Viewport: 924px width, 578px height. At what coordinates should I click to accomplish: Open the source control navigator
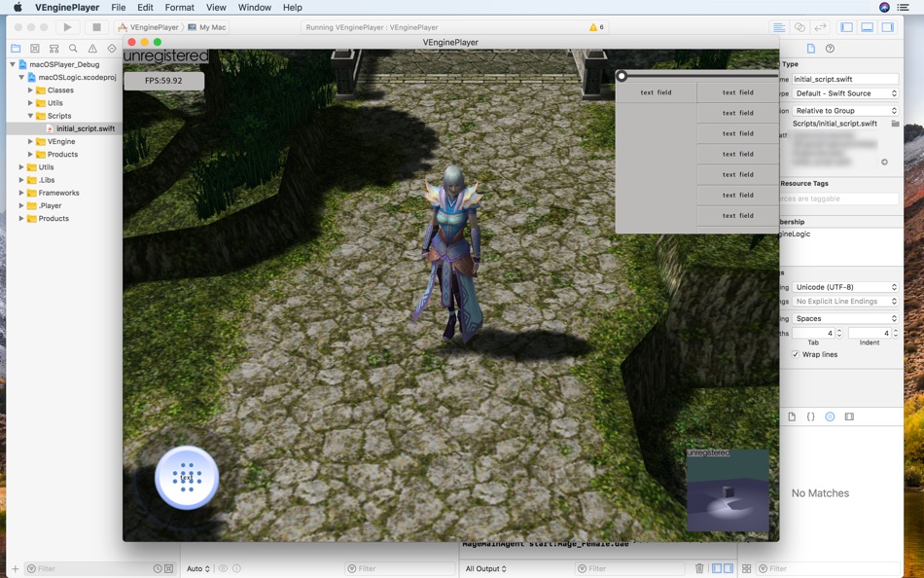pos(35,49)
